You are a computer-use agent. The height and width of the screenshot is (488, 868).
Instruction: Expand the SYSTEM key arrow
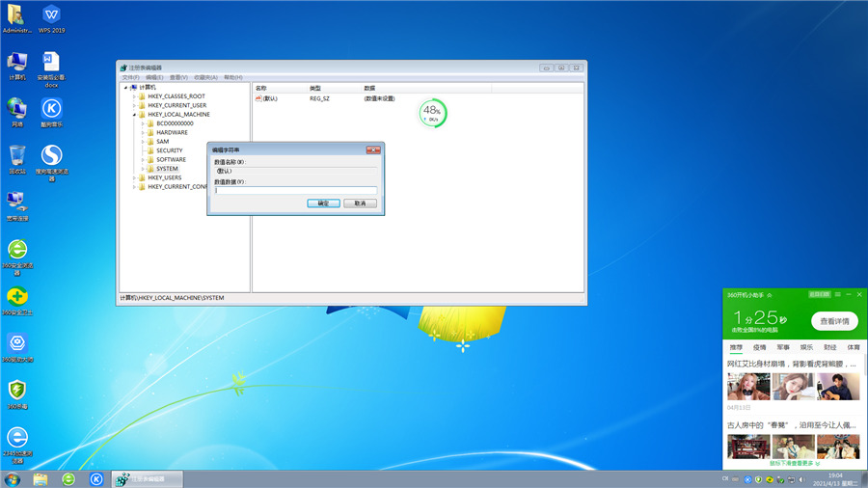click(x=143, y=169)
